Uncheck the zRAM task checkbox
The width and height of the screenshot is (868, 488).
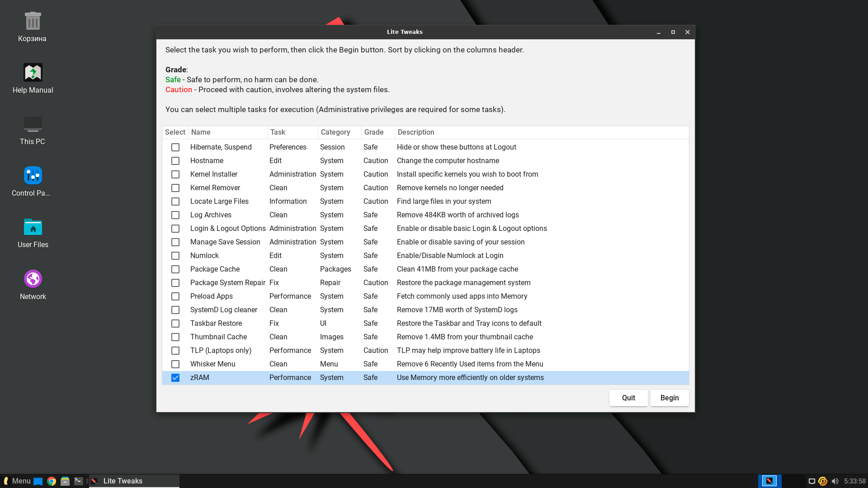(x=175, y=378)
